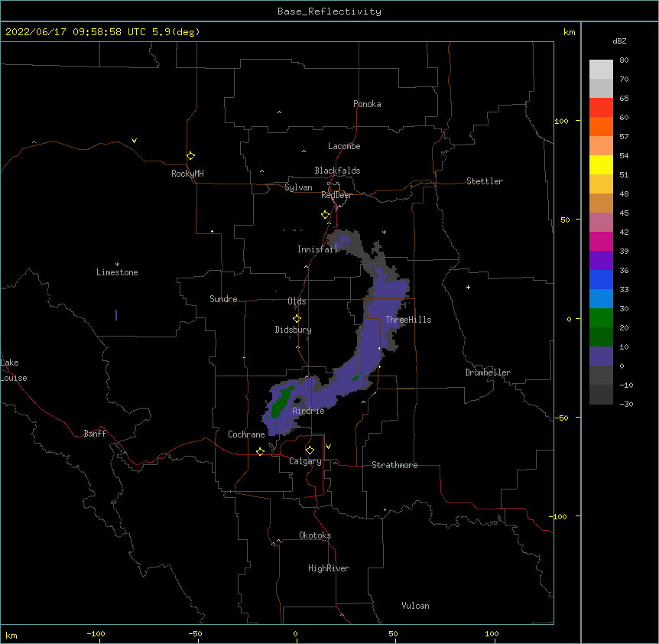Click the Blackfalds label

tap(337, 171)
